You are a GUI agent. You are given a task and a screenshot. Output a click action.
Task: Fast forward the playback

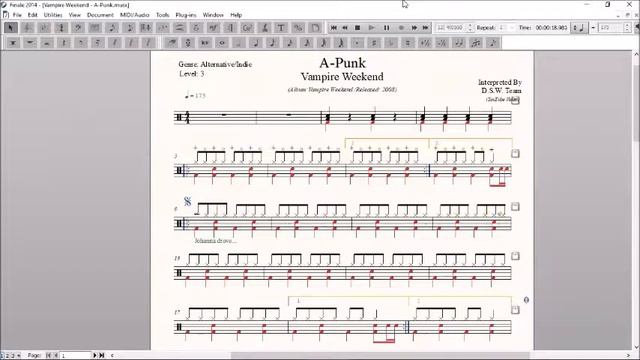pos(414,28)
